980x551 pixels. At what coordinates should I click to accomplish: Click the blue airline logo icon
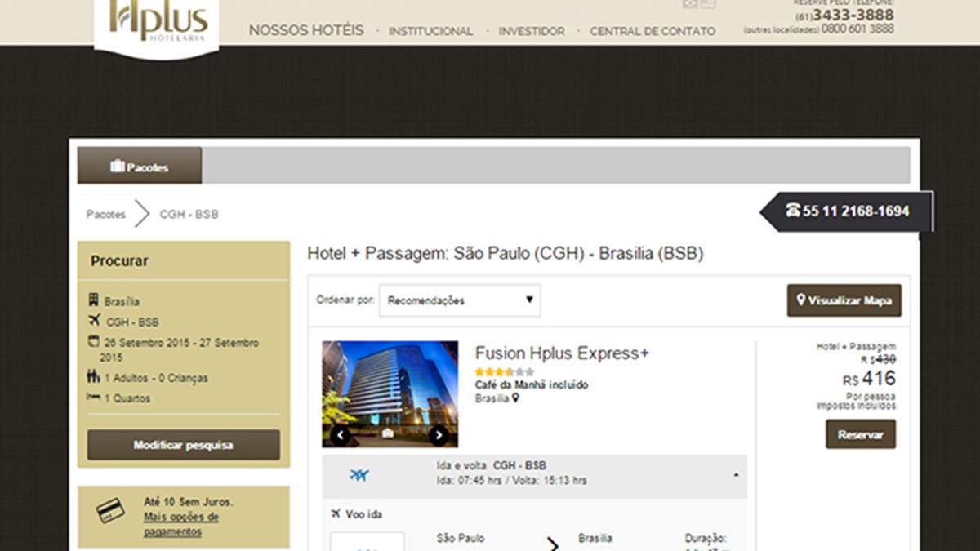(x=359, y=475)
